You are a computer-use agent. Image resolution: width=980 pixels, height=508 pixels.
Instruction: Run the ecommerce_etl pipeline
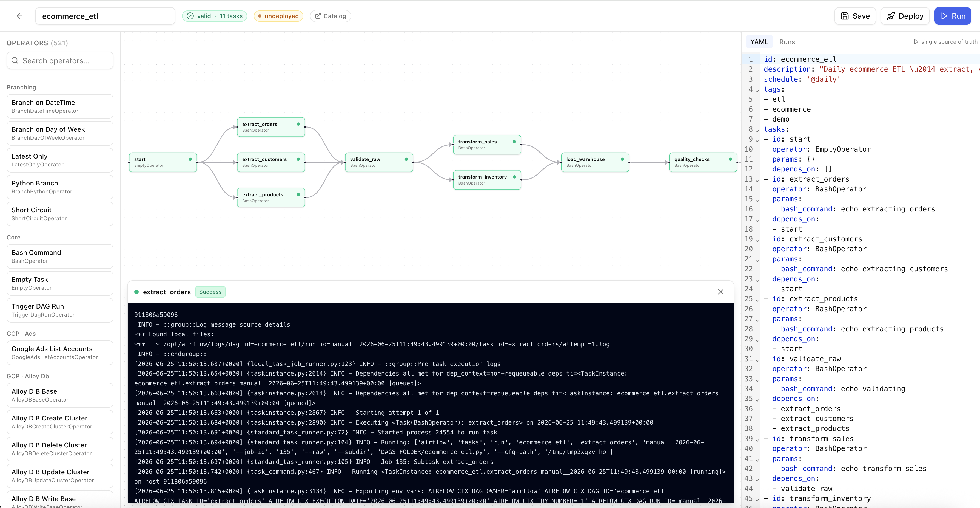[953, 16]
